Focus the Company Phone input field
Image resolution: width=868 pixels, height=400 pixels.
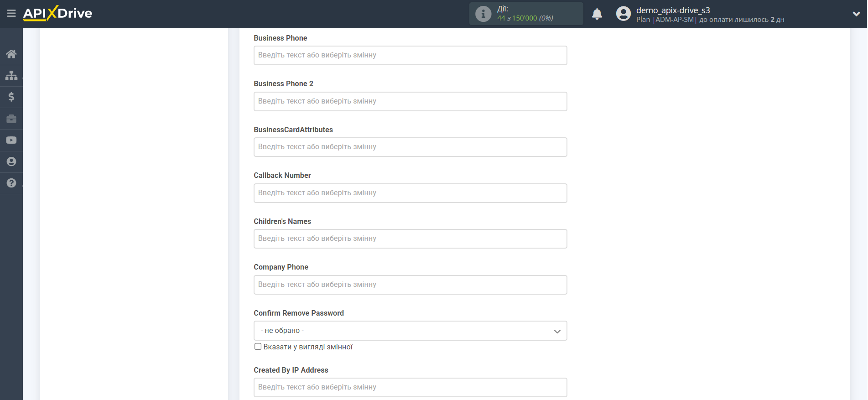point(410,285)
